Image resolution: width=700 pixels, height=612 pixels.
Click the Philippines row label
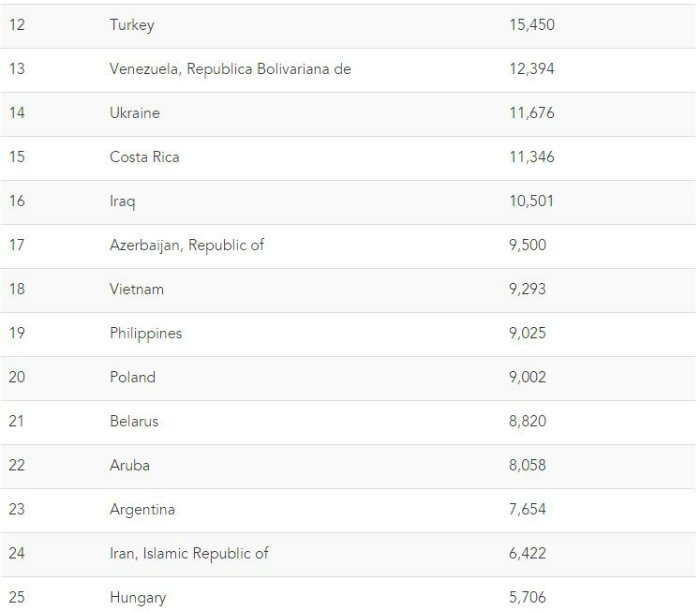click(x=146, y=333)
